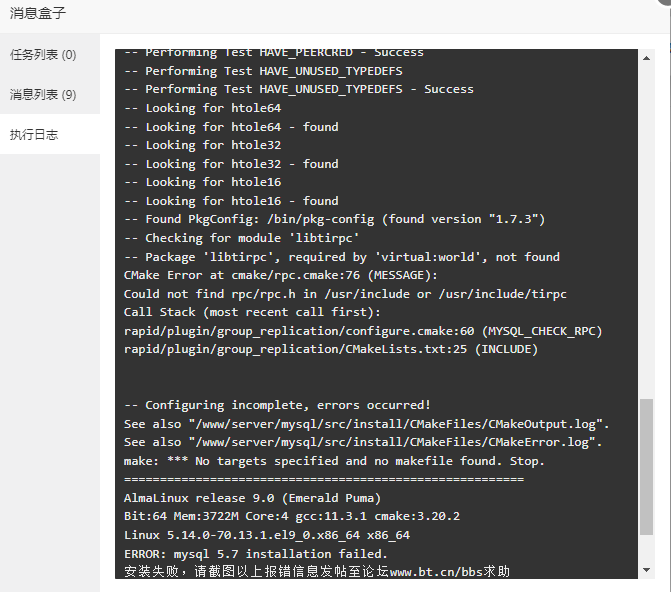Click the CMakeError.log path line
This screenshot has height=592, width=671.
pos(363,442)
